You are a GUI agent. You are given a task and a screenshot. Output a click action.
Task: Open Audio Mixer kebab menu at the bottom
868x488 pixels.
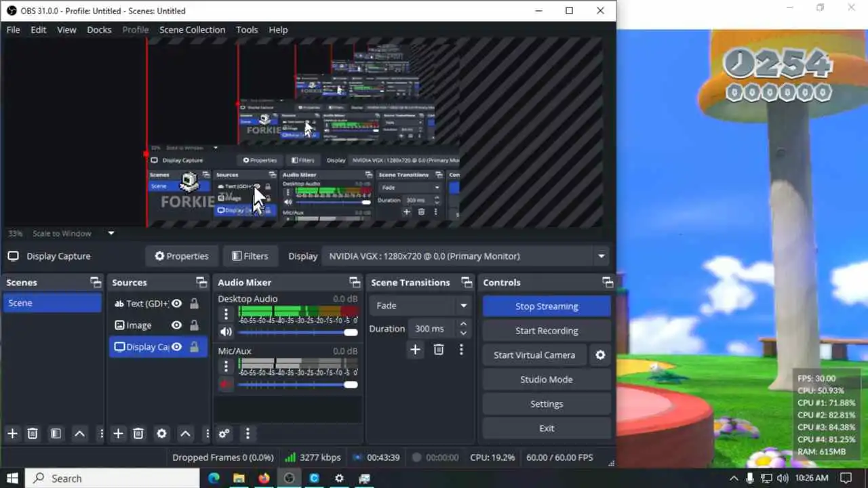click(248, 434)
